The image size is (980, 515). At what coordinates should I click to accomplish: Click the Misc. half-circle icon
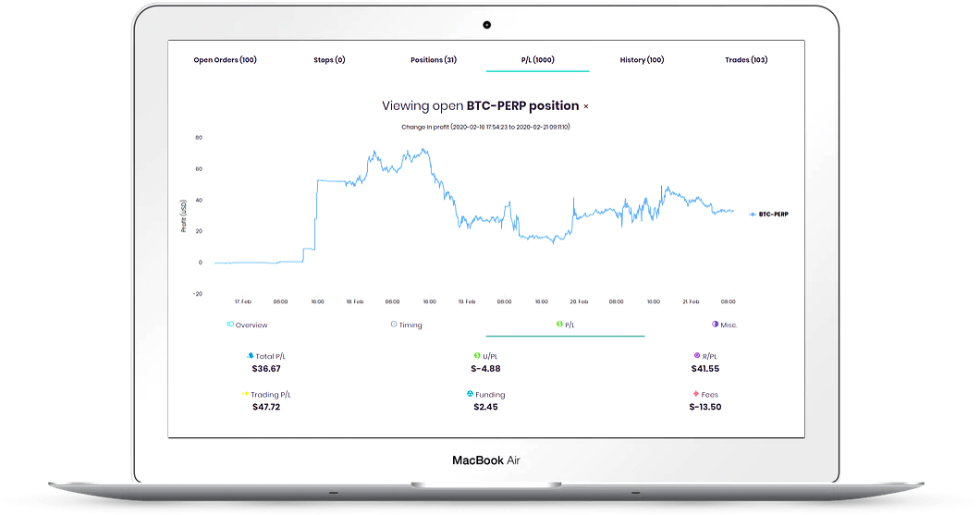(x=715, y=325)
